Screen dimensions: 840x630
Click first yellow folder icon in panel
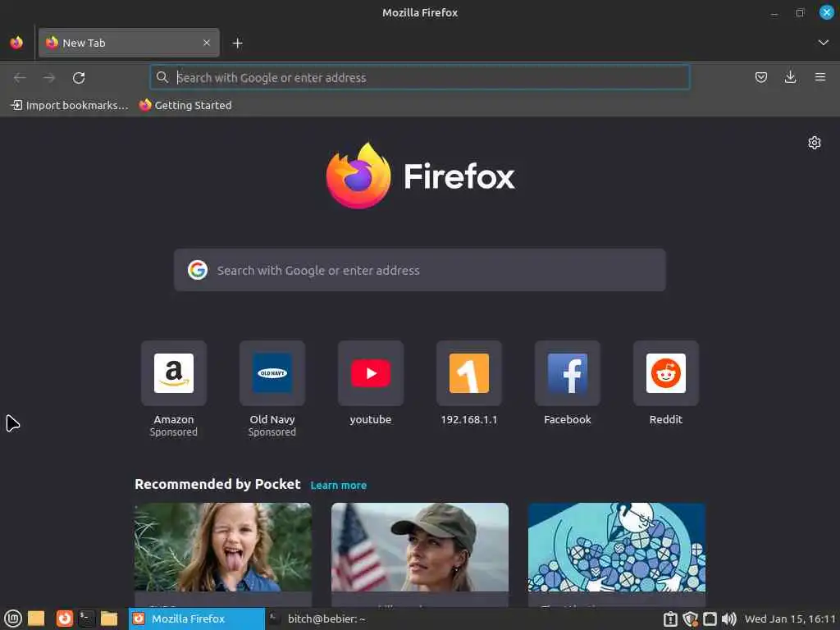(36, 619)
